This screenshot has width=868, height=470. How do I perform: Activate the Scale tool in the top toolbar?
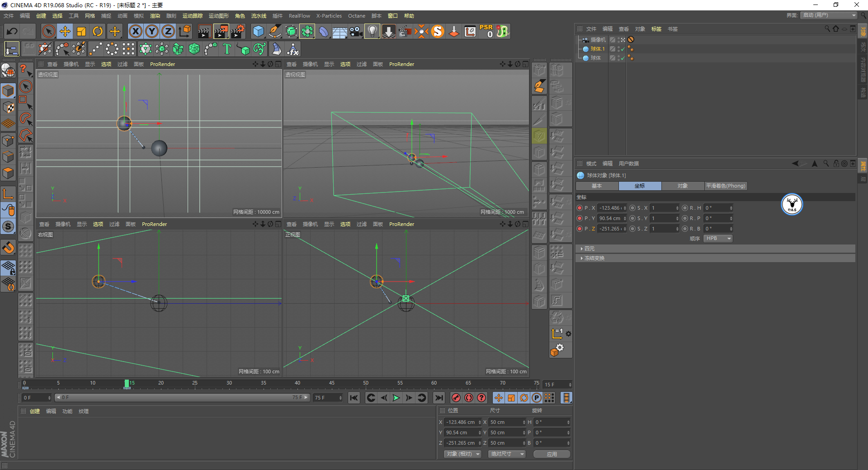tap(81, 31)
